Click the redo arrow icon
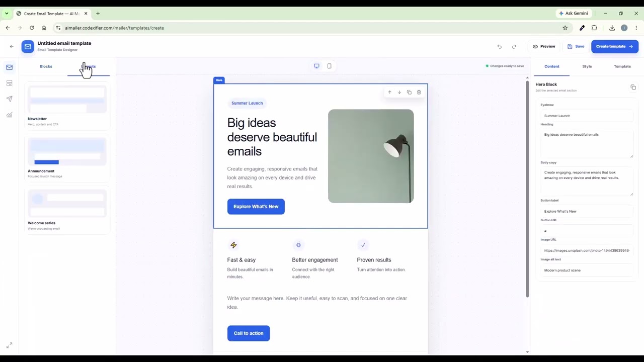The width and height of the screenshot is (644, 362). pos(514,46)
